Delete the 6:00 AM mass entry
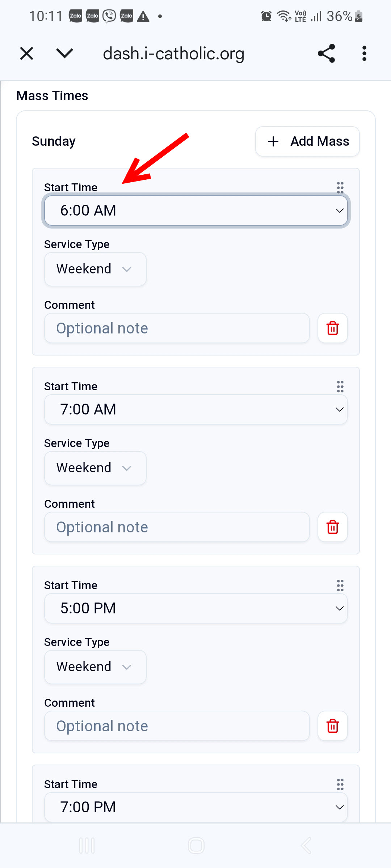The image size is (391, 868). pyautogui.click(x=332, y=328)
